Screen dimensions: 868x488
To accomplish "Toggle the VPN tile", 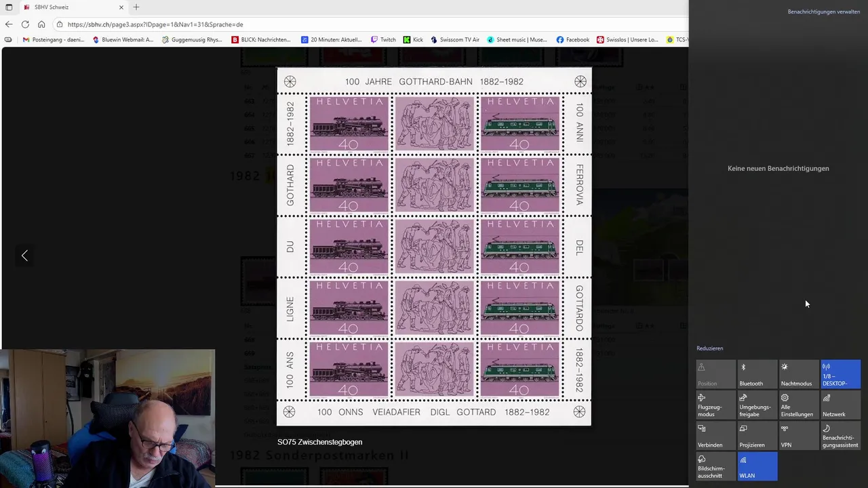I will 799,436.
